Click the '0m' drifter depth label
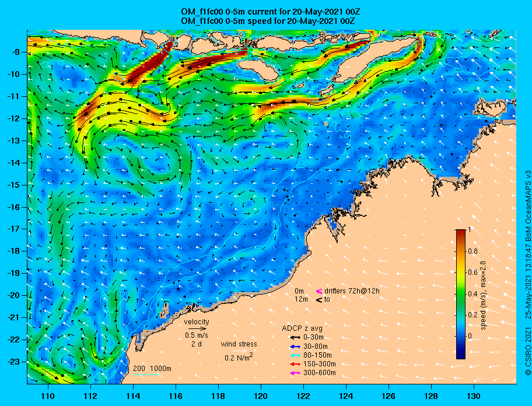The width and height of the screenshot is (532, 406). tap(299, 291)
